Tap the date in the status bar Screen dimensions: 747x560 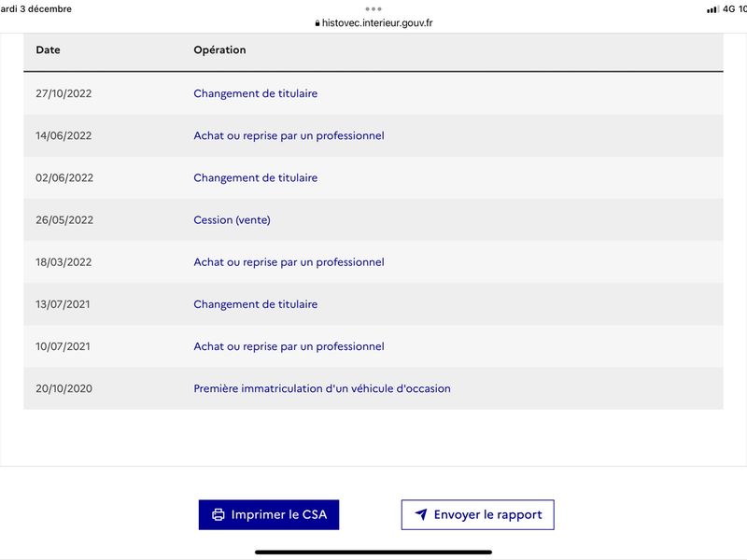coord(35,9)
